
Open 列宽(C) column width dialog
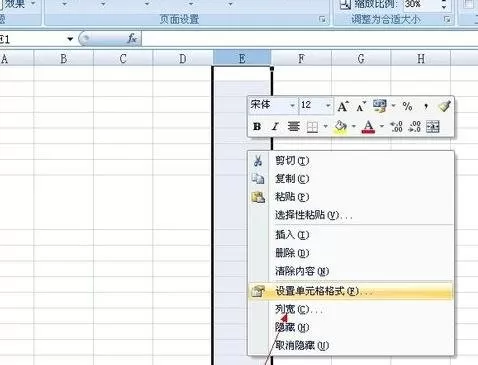pos(351,310)
